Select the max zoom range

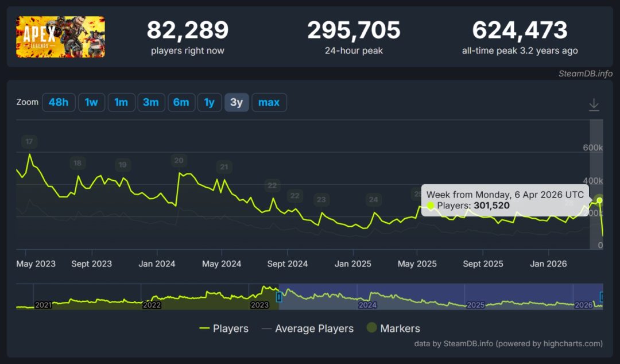[269, 102]
